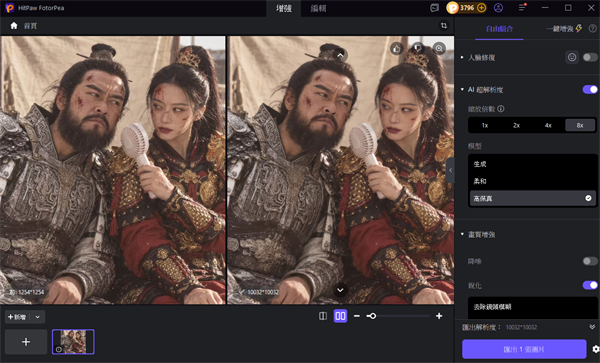Click the magnifier zoom icon on preview
Image resolution: width=600 pixels, height=363 pixels.
pyautogui.click(x=439, y=49)
